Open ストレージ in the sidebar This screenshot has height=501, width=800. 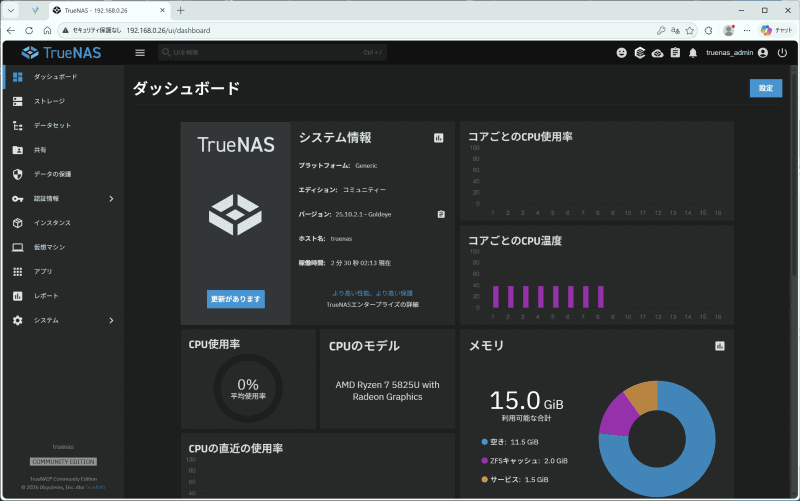click(x=63, y=102)
